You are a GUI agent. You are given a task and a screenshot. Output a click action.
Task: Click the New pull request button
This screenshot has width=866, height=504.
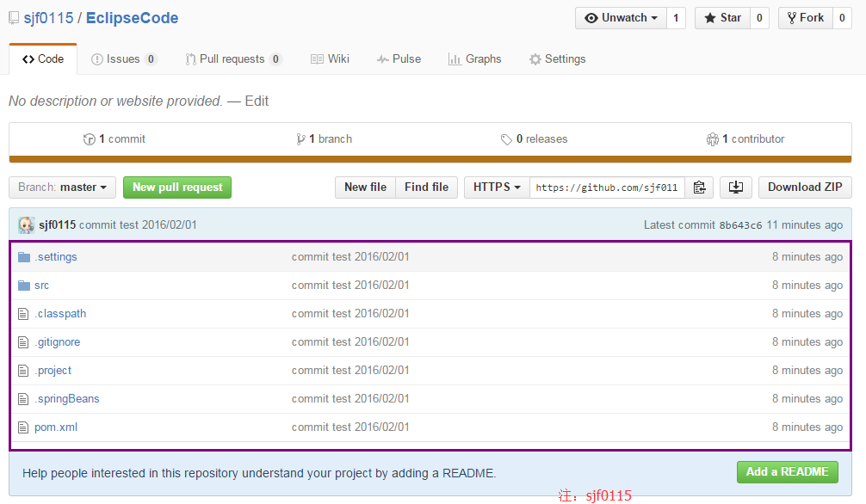pos(177,187)
